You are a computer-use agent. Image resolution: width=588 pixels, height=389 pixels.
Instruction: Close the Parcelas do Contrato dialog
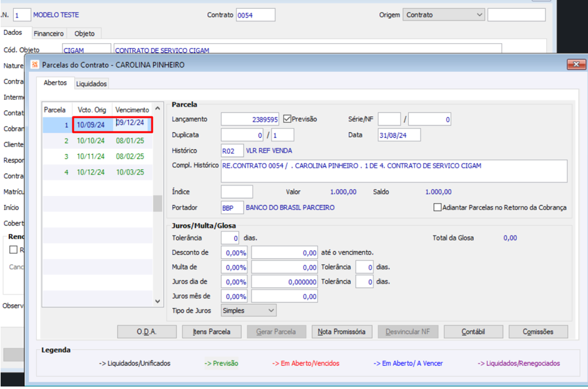575,64
